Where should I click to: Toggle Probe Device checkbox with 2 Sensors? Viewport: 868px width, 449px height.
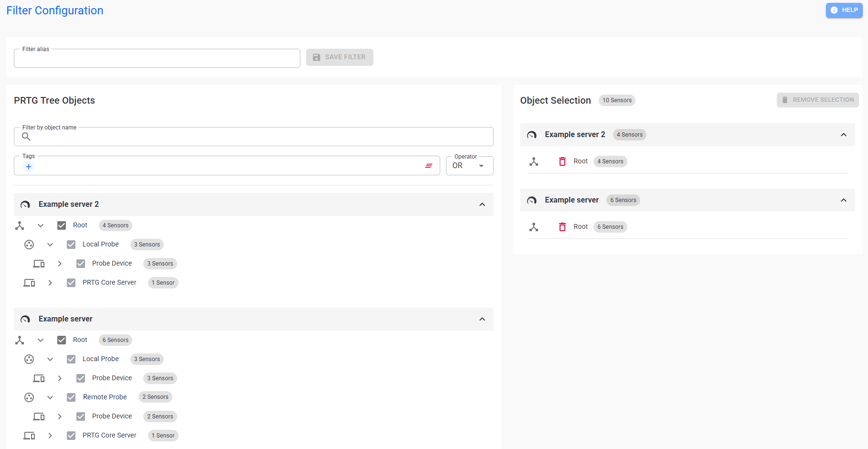[x=81, y=417]
